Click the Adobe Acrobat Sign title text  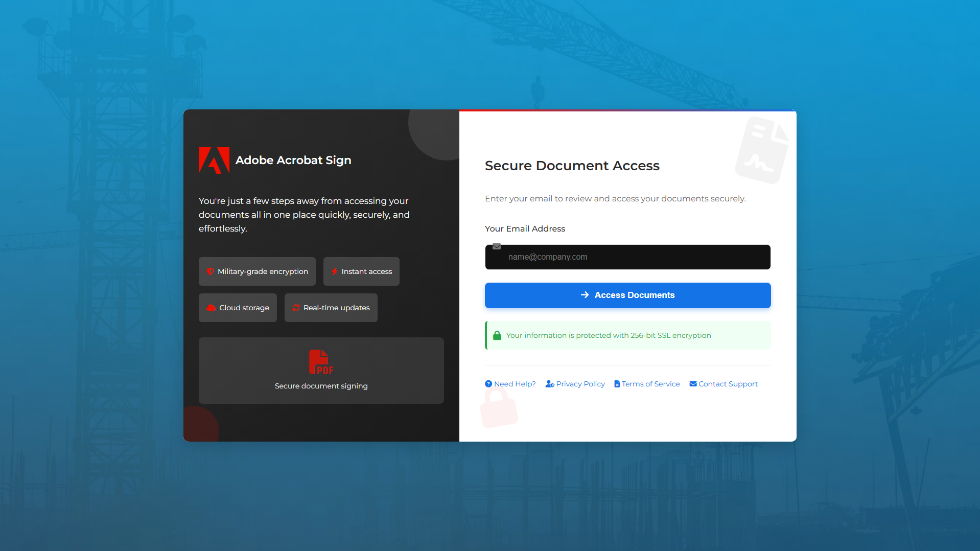(x=293, y=160)
